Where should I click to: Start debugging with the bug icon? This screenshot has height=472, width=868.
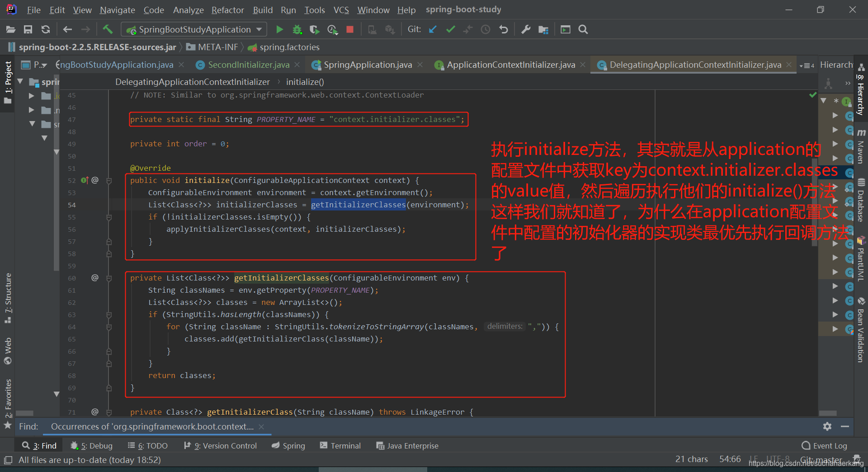pyautogui.click(x=297, y=30)
